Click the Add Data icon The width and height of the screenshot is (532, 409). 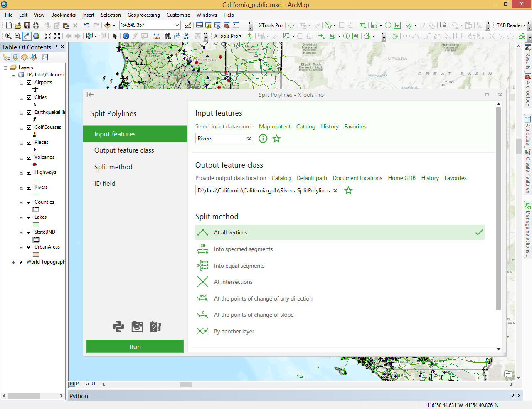pos(107,25)
